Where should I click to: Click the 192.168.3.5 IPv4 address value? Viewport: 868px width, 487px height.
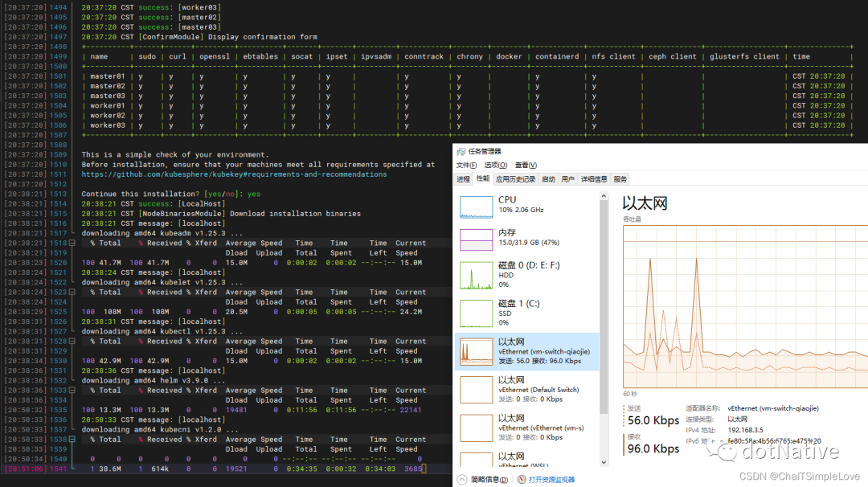tap(745, 430)
